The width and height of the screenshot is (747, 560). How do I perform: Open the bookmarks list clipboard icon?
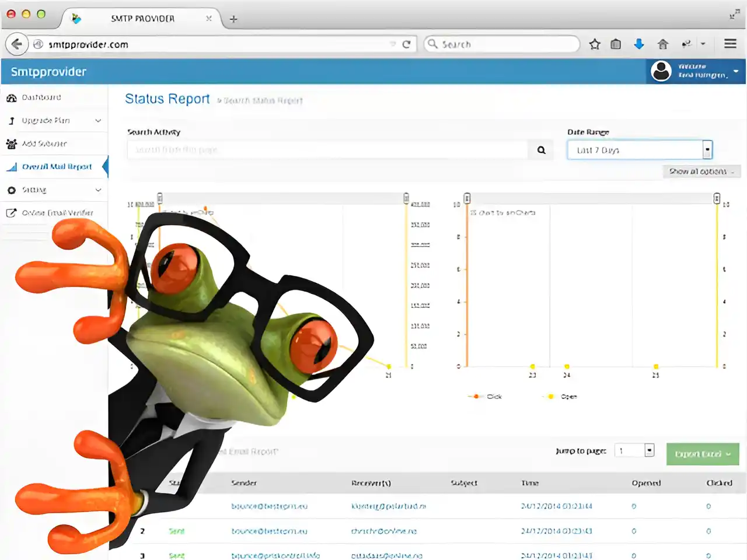(x=616, y=44)
